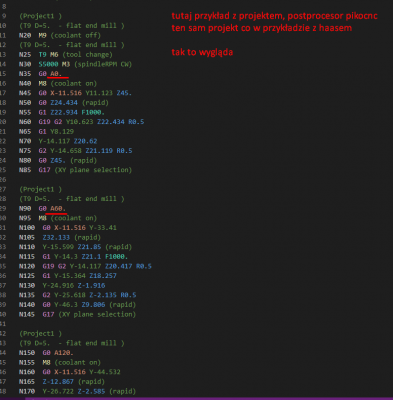Place cursor on N25 T9 M6 tool change line
The image size is (393, 400).
[x=66, y=54]
